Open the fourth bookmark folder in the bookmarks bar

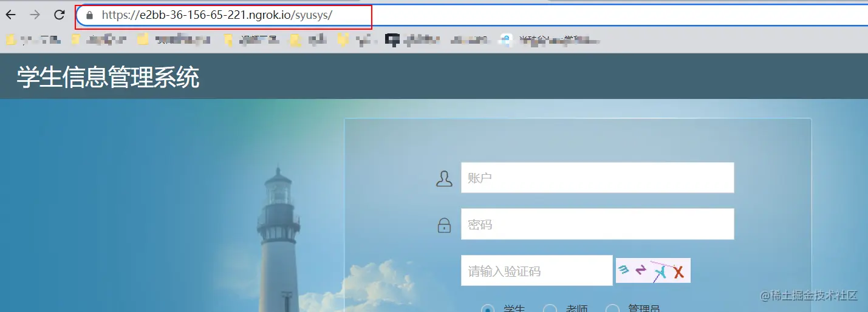click(x=251, y=40)
